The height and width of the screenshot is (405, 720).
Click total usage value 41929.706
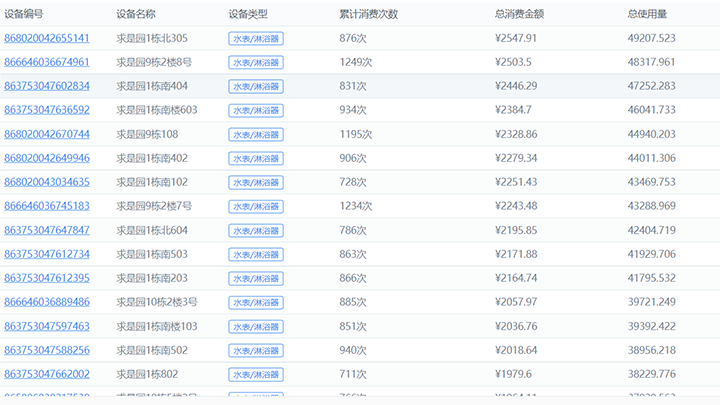[x=652, y=254]
